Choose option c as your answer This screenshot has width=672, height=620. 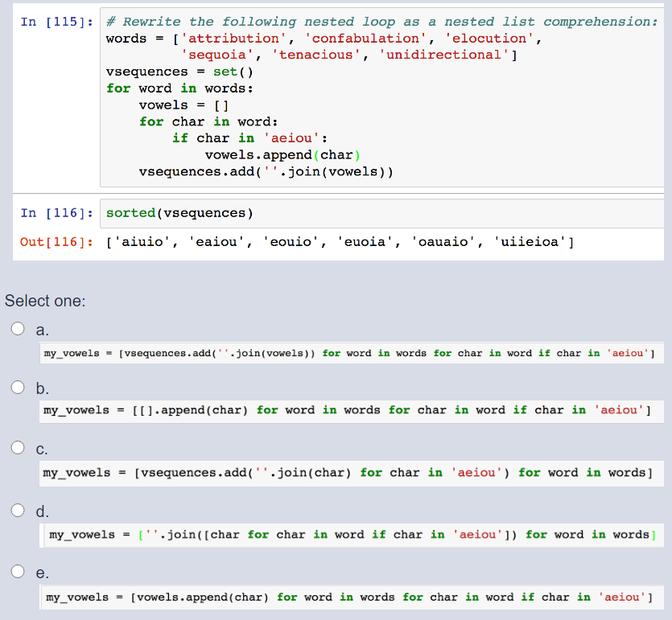(17, 447)
